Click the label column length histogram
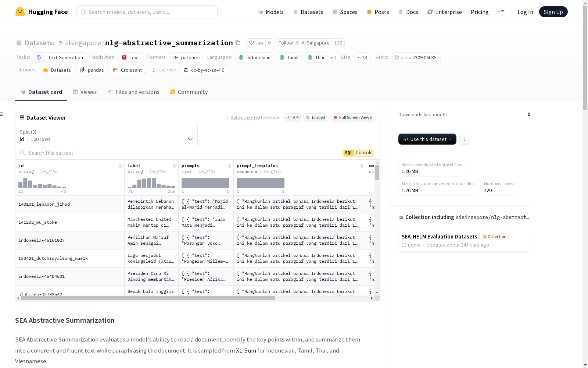Screen dimensions: 588x368 151,183
